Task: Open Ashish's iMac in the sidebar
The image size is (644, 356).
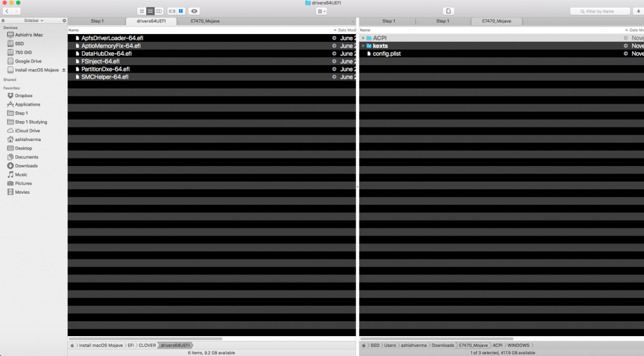Action: (x=25, y=35)
